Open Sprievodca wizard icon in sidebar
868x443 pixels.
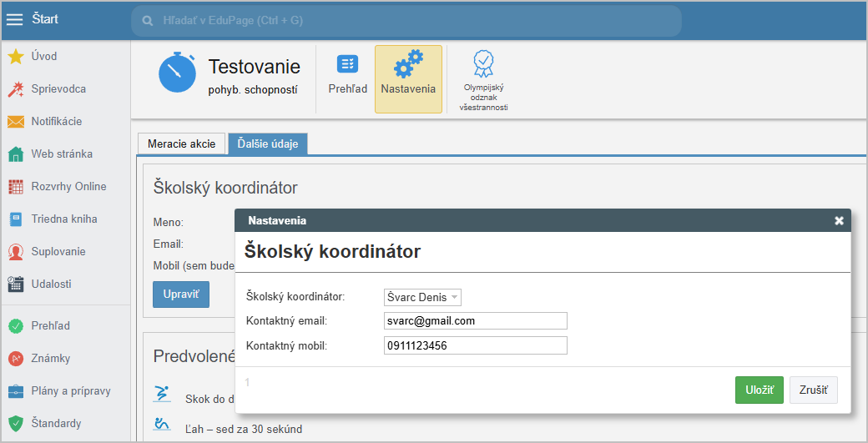pos(15,89)
